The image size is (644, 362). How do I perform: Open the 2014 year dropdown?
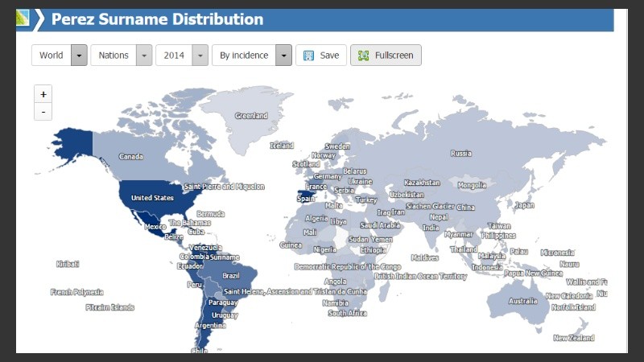click(x=200, y=56)
